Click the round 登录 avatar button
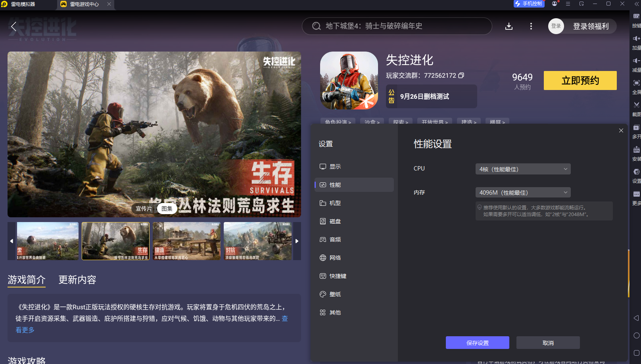The width and height of the screenshot is (641, 364). pos(556,26)
